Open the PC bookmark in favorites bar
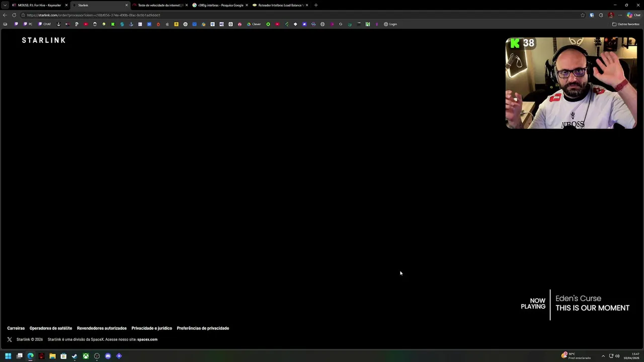This screenshot has height=362, width=644. [28, 24]
